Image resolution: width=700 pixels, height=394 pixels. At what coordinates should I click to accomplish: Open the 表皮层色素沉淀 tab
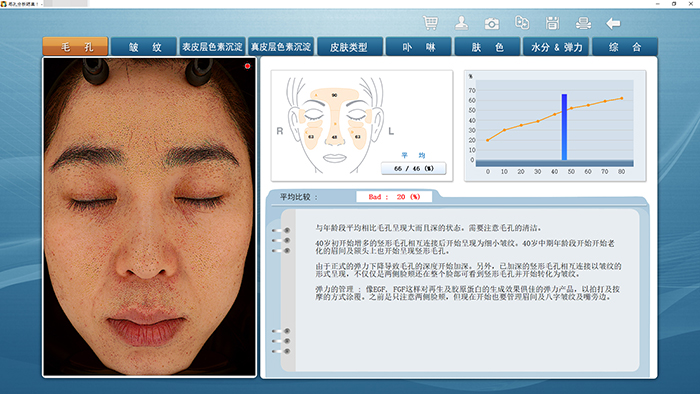coord(212,47)
